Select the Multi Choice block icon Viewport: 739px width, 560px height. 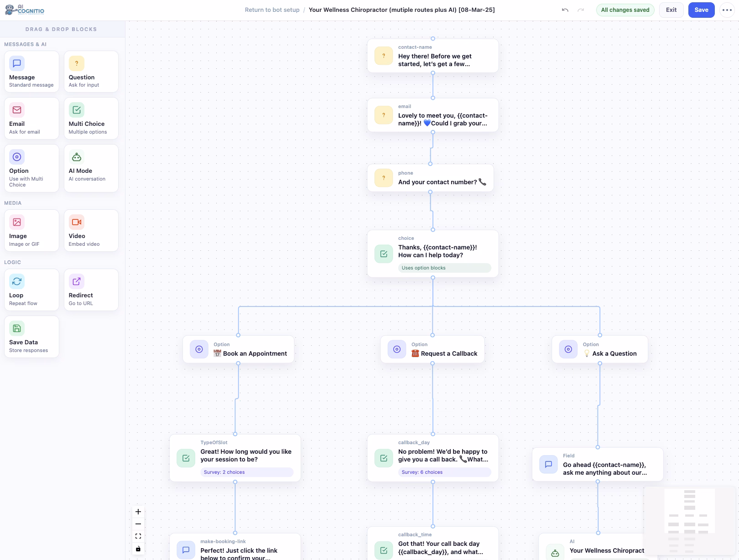pos(77,110)
